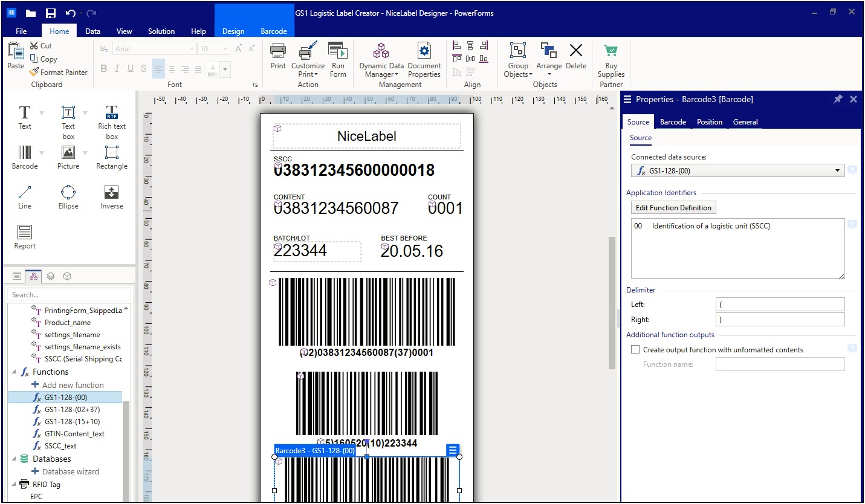Open the Arrange dropdown
The height and width of the screenshot is (504, 865).
(549, 60)
